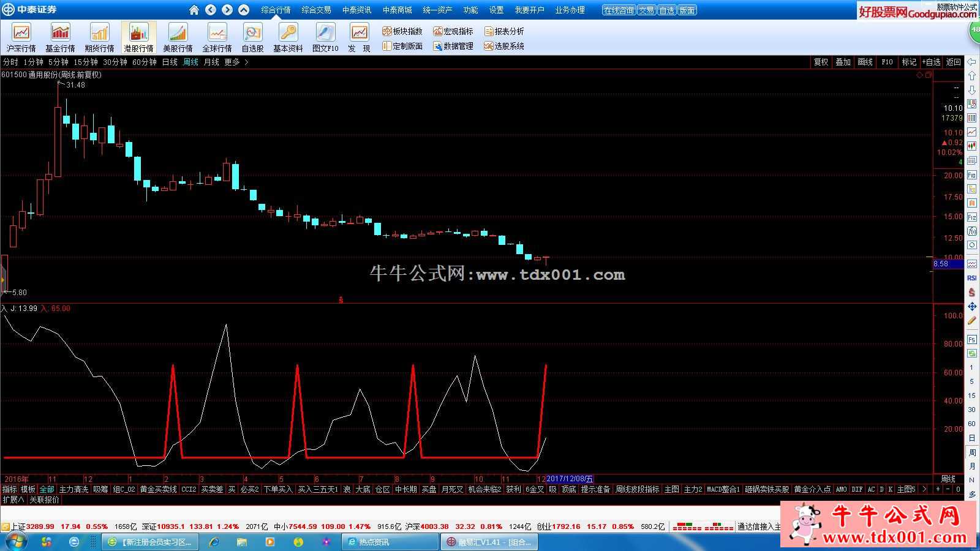
Task: Switch chart to 月线 monthly period
Action: pyautogui.click(x=211, y=62)
